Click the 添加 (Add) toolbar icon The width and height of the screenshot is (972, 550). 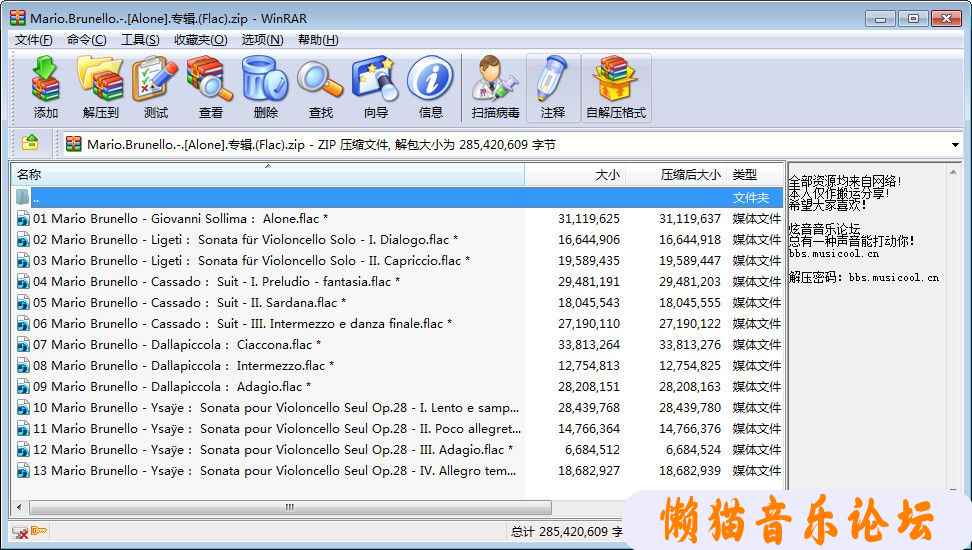[x=45, y=79]
